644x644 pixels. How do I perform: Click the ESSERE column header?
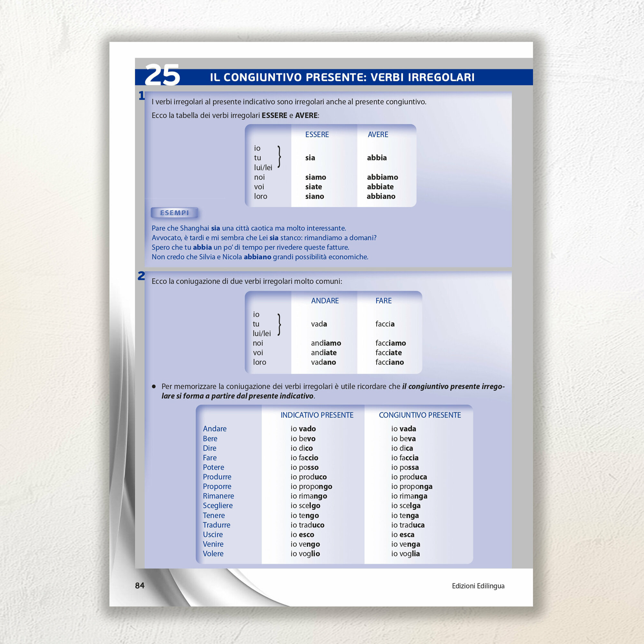pyautogui.click(x=317, y=134)
